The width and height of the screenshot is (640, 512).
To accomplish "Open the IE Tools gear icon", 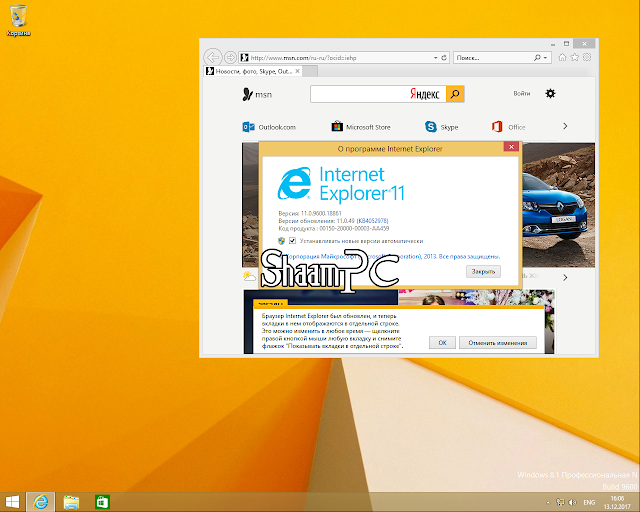I will click(587, 58).
